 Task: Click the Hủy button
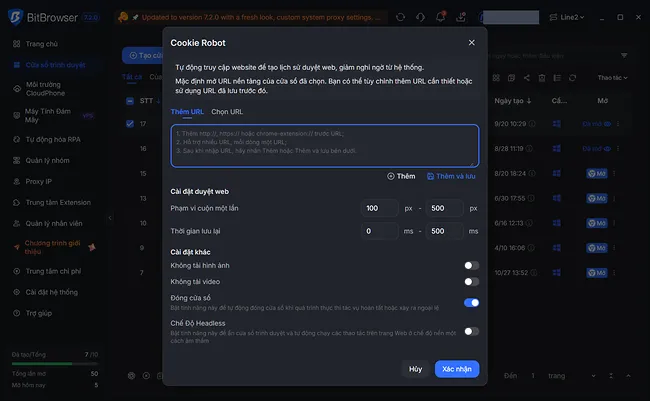click(415, 369)
